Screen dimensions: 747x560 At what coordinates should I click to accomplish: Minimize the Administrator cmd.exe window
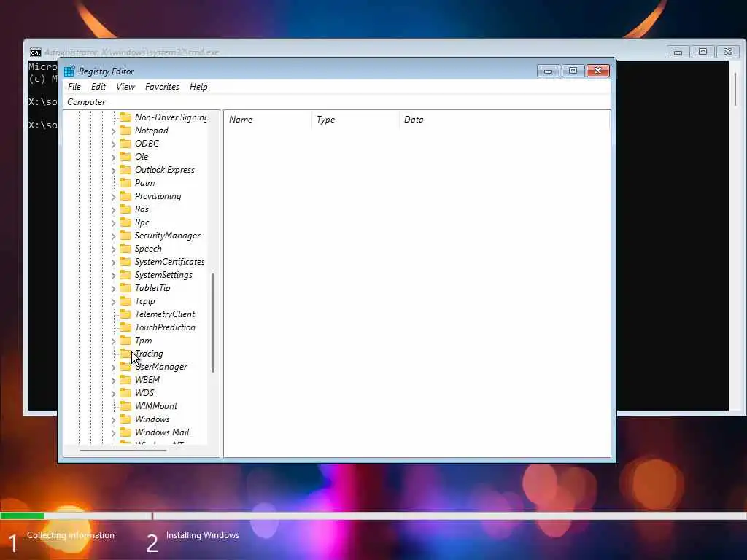pos(678,52)
